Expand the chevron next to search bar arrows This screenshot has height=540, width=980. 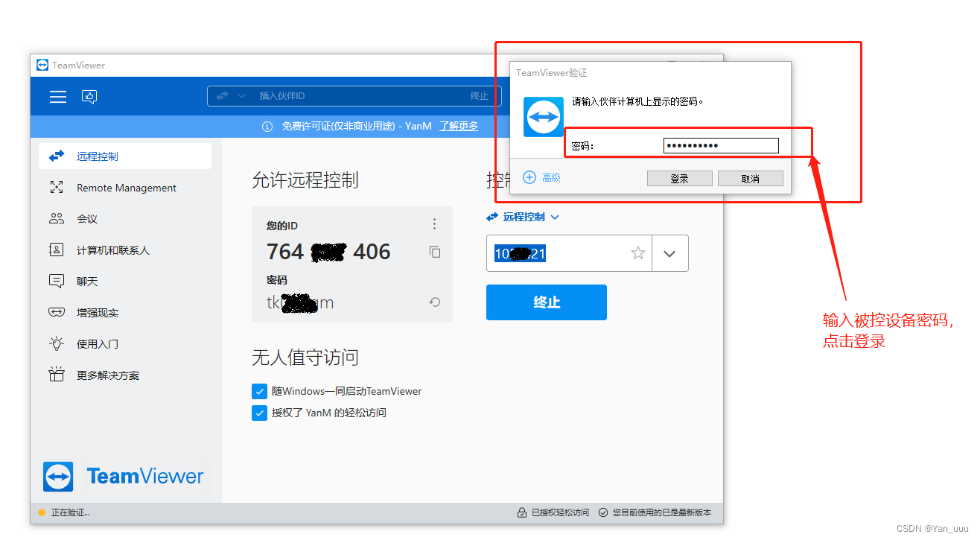click(x=241, y=96)
